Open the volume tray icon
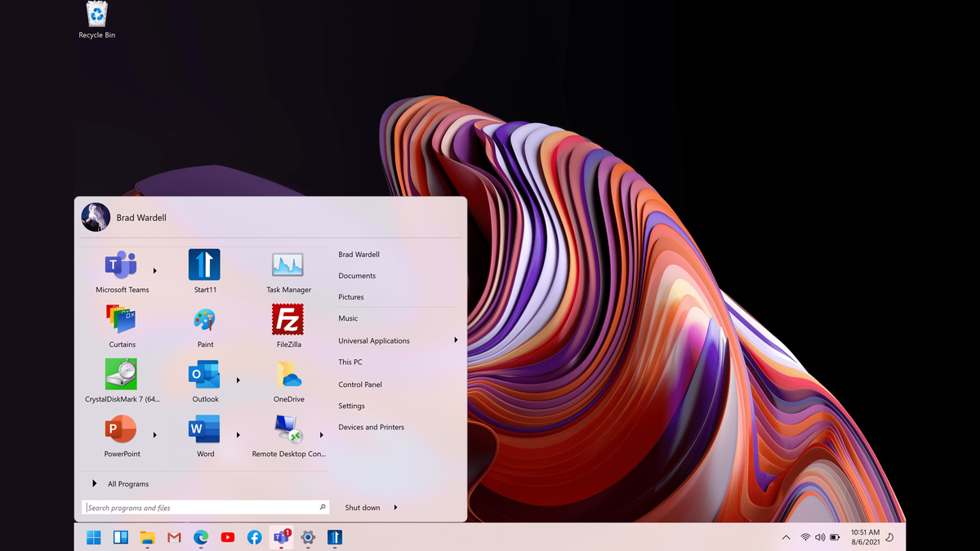Viewport: 980px width, 551px height. coord(820,537)
